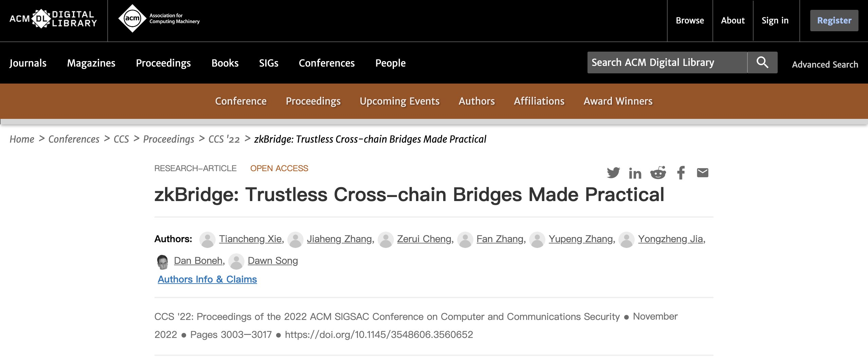Share the article on LinkedIn
868x360 pixels.
pos(635,174)
